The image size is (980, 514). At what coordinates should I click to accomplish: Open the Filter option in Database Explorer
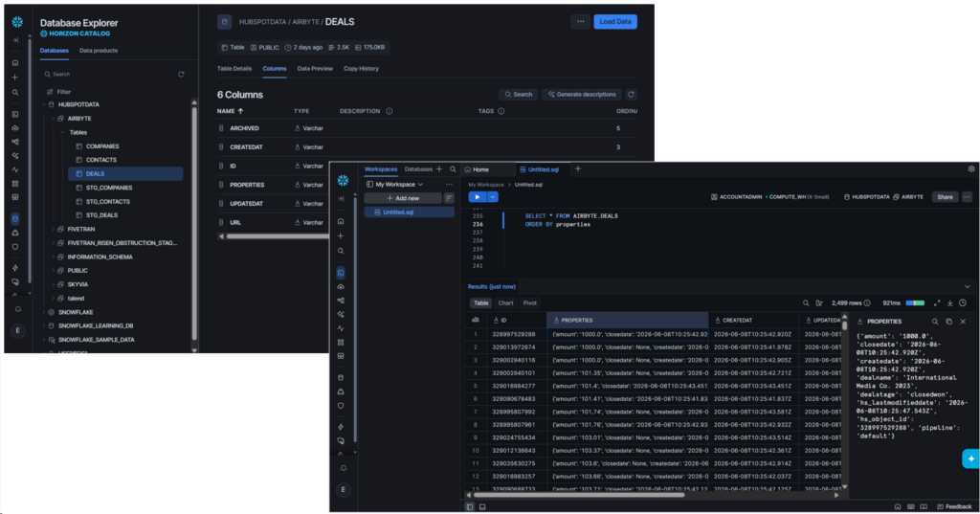[x=59, y=91]
